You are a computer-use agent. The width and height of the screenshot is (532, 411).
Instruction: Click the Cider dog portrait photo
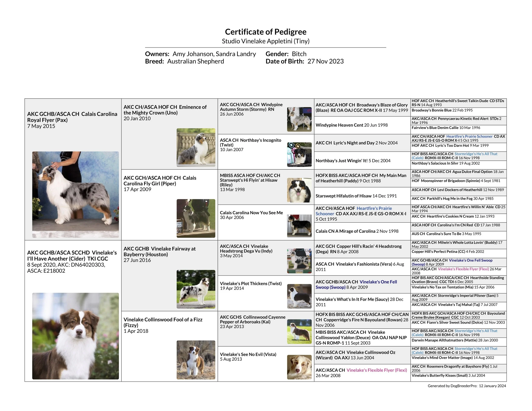tap(76, 336)
